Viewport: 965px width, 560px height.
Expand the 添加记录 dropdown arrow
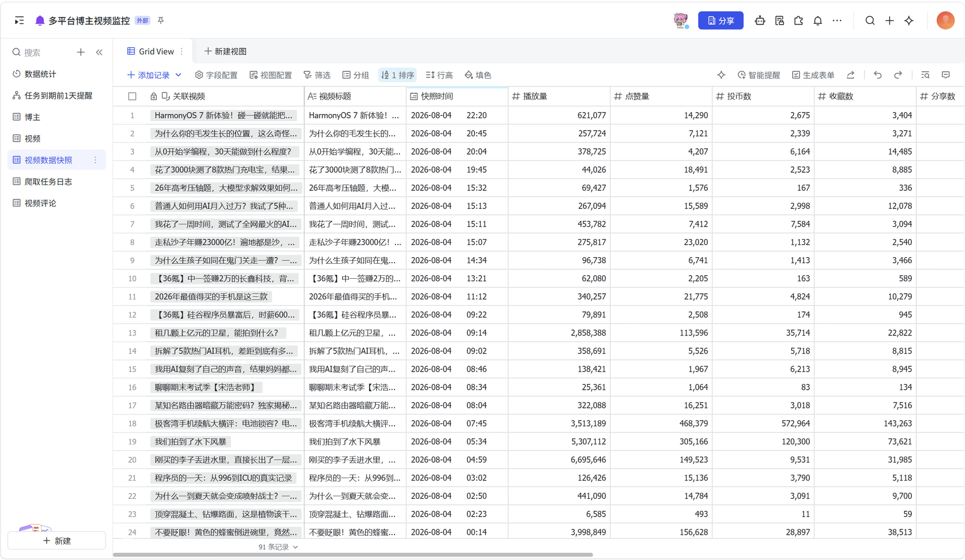pos(178,75)
